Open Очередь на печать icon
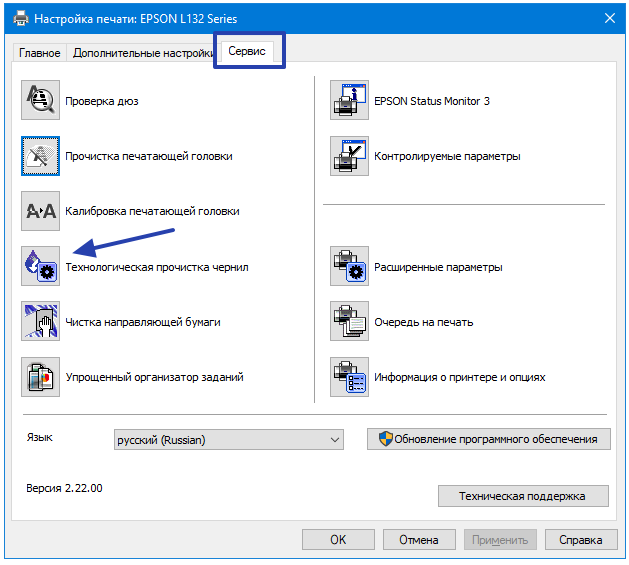 [349, 321]
